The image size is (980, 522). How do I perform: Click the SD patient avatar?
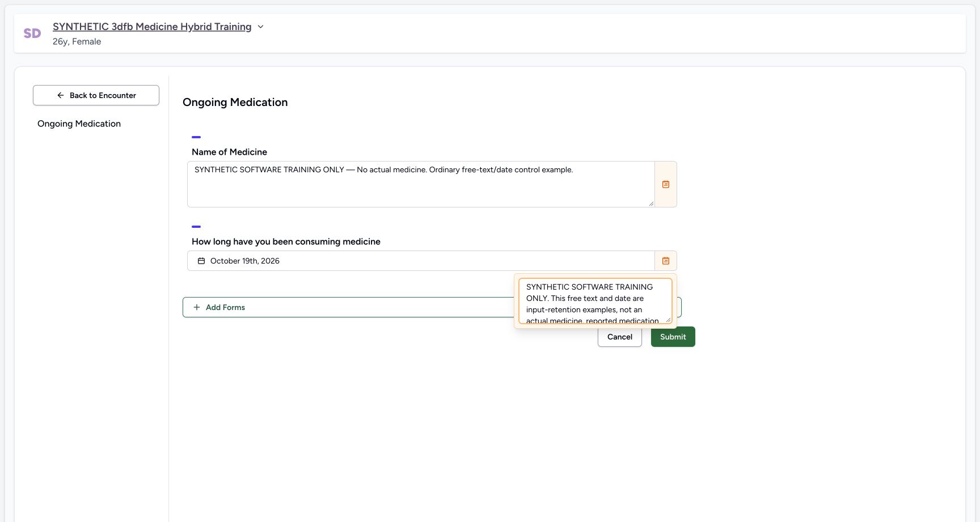[32, 33]
